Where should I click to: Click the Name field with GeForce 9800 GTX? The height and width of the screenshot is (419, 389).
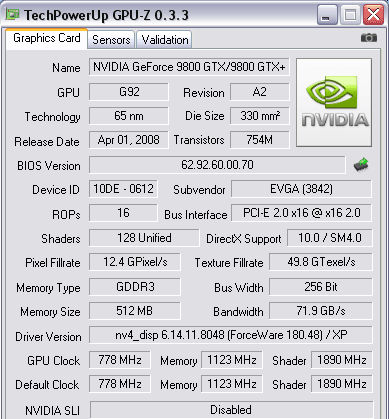pyautogui.click(x=189, y=67)
